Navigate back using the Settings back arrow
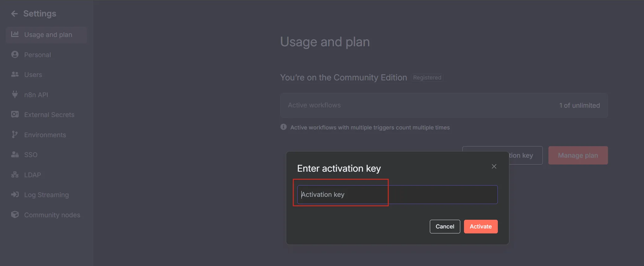This screenshot has width=644, height=266. [x=14, y=13]
